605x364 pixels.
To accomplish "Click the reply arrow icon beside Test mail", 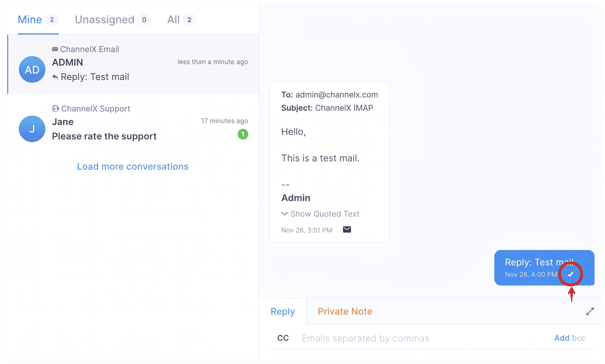I will click(55, 77).
